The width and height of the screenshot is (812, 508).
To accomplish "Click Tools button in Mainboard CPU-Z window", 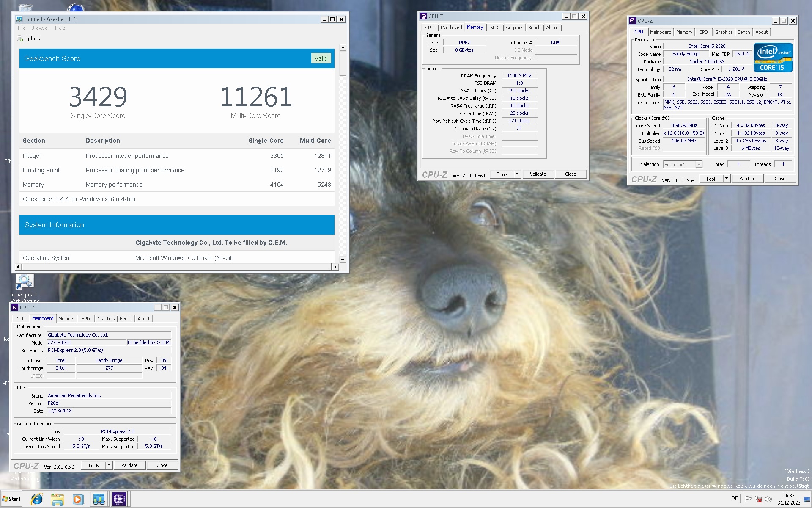I will click(93, 465).
